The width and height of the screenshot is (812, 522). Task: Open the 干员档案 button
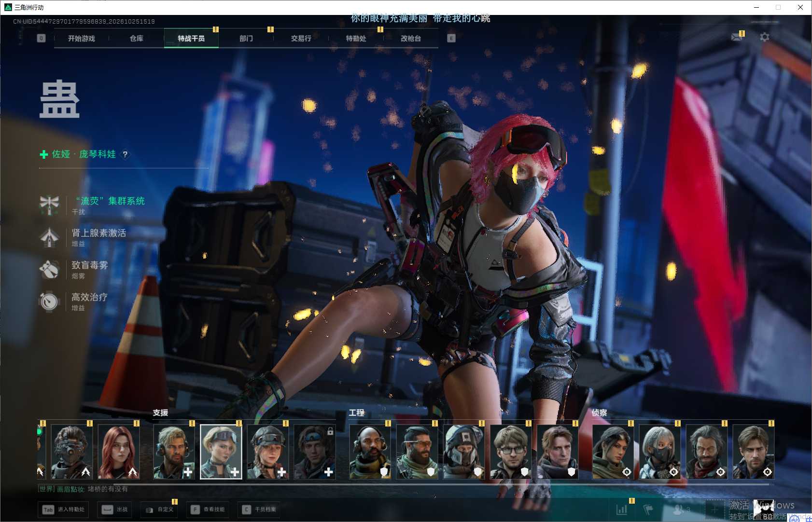click(x=260, y=509)
